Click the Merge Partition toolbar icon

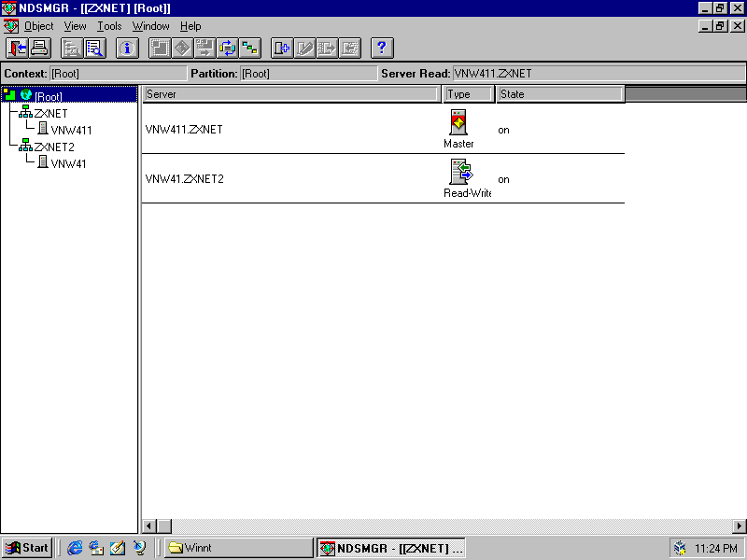coord(182,49)
